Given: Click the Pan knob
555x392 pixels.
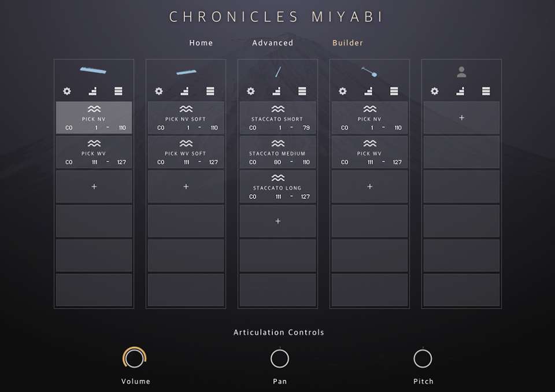Looking at the screenshot, I should coord(280,358).
